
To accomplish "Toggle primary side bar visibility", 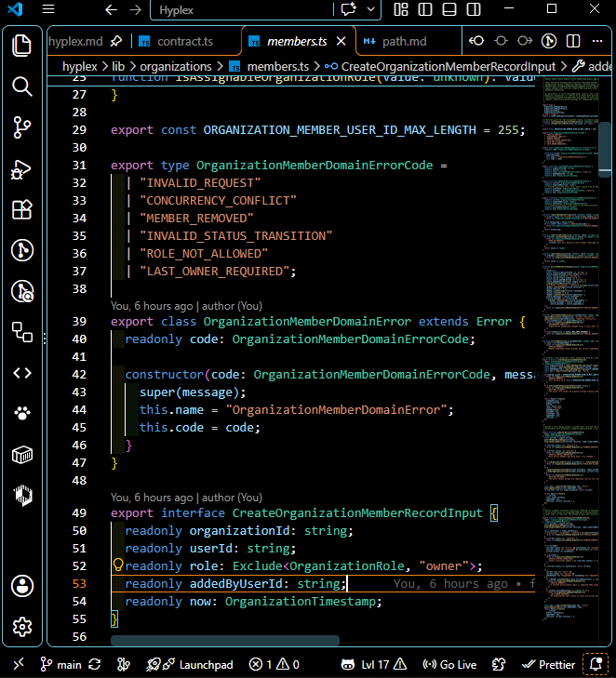I will tap(425, 9).
